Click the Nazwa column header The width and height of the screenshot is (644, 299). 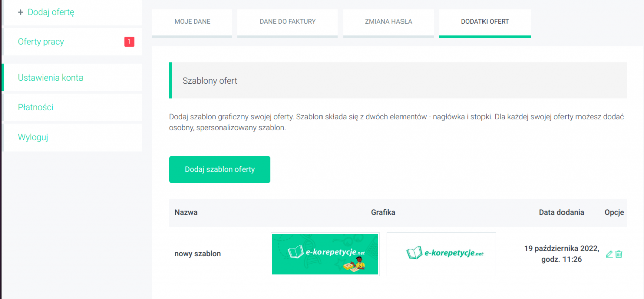[x=186, y=212]
